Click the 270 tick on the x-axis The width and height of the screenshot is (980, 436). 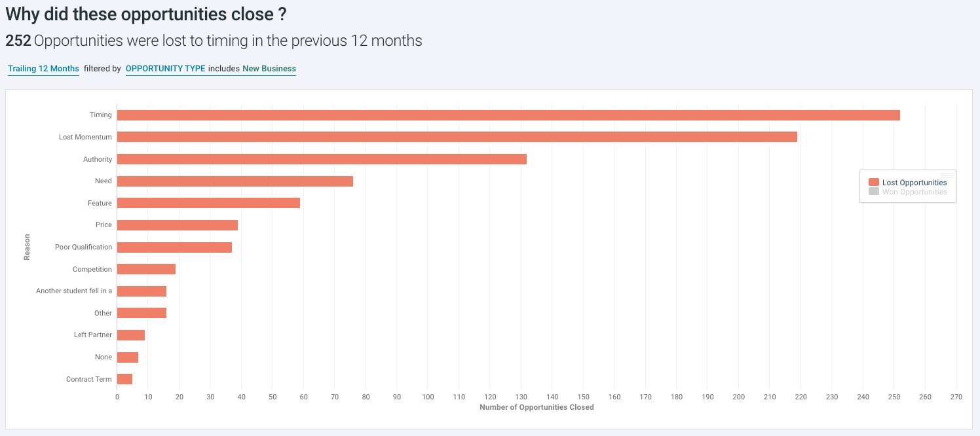pyautogui.click(x=956, y=397)
